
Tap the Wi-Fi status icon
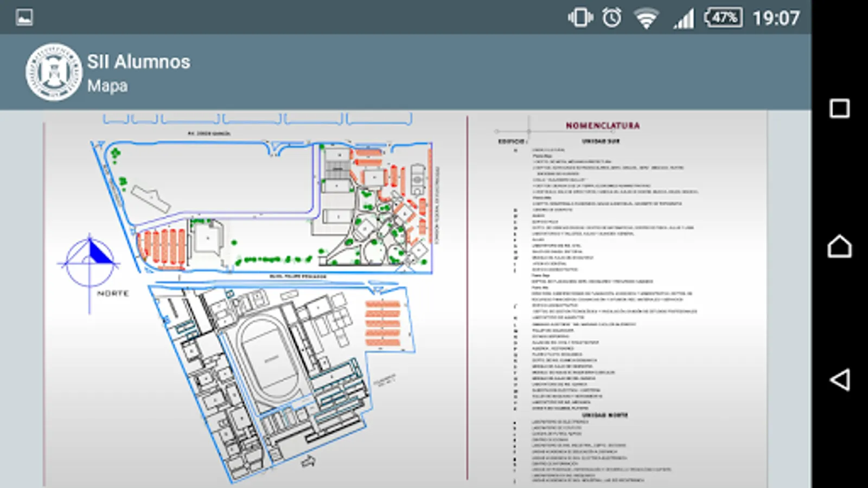[646, 18]
